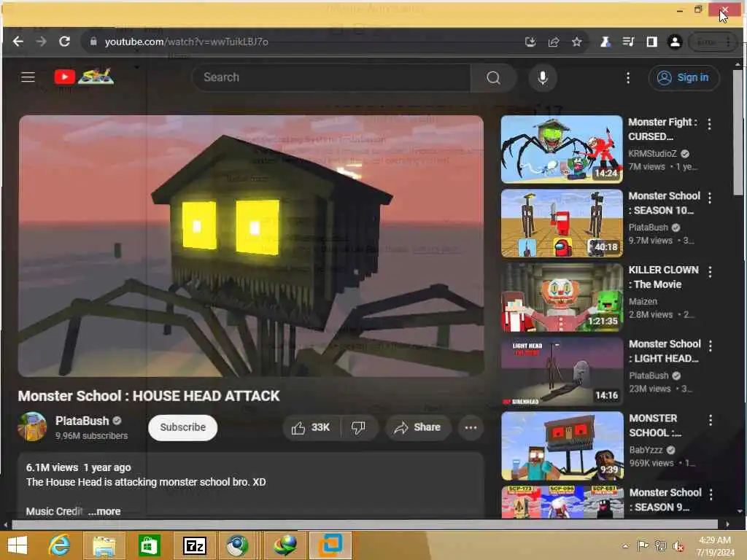Open KILLER CLOWN The Movie thumbnail
Screen dimensions: 747x560
(x=562, y=297)
